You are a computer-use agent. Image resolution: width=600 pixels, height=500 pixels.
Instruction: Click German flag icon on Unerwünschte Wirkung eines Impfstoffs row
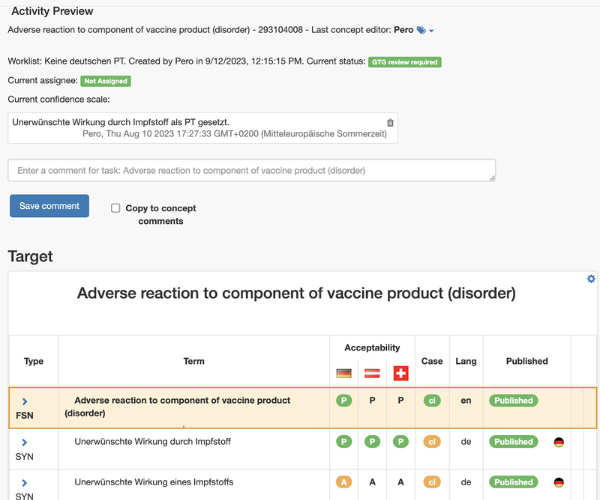point(559,482)
